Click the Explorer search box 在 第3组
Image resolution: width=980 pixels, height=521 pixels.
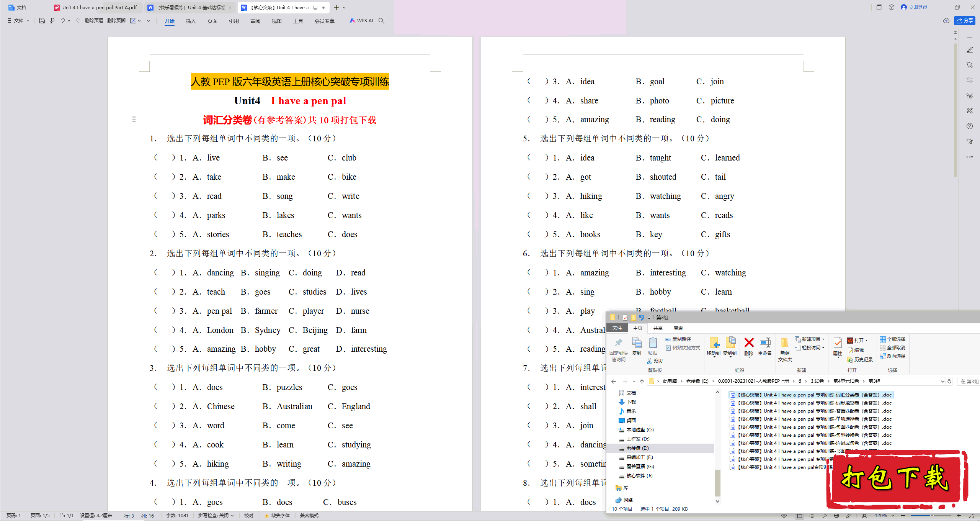968,381
